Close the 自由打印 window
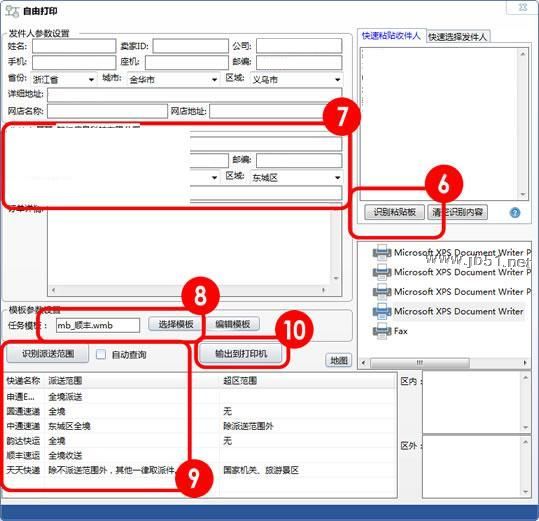The image size is (539, 521). coord(523,7)
